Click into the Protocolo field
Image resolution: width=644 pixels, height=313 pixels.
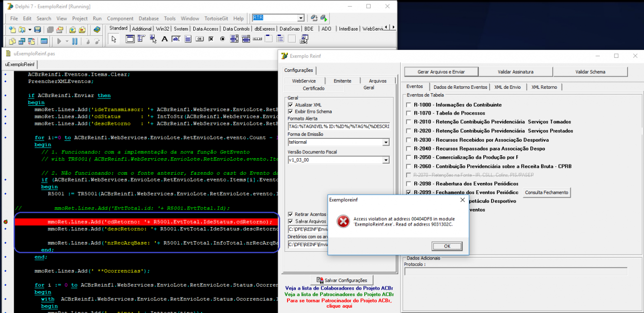click(x=516, y=272)
